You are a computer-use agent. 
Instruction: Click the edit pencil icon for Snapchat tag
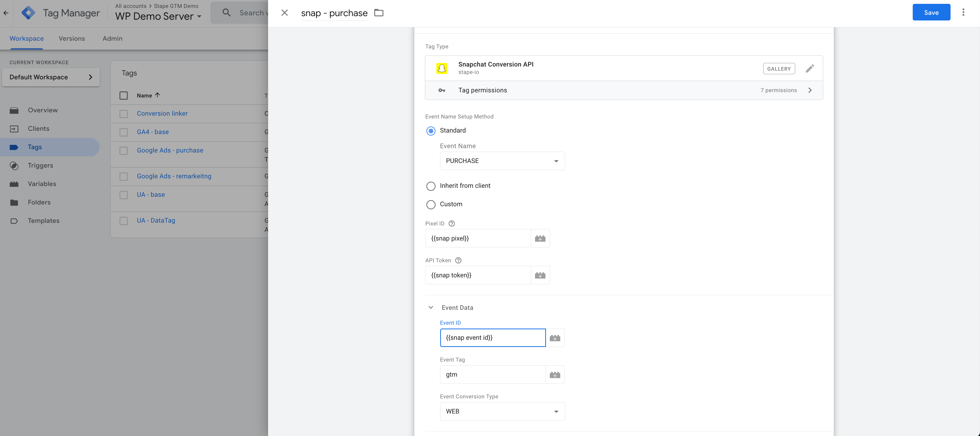[x=810, y=68]
